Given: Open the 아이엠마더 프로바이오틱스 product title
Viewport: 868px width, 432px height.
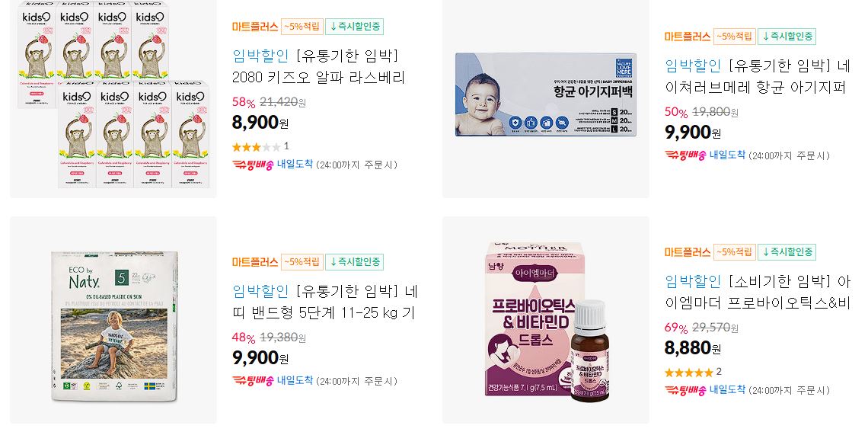Looking at the screenshot, I should point(758,292).
